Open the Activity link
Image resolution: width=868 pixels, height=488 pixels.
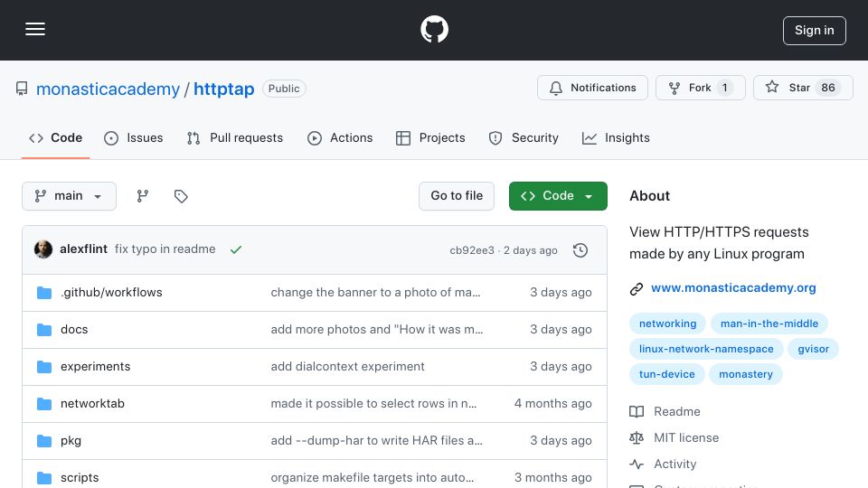point(675,464)
